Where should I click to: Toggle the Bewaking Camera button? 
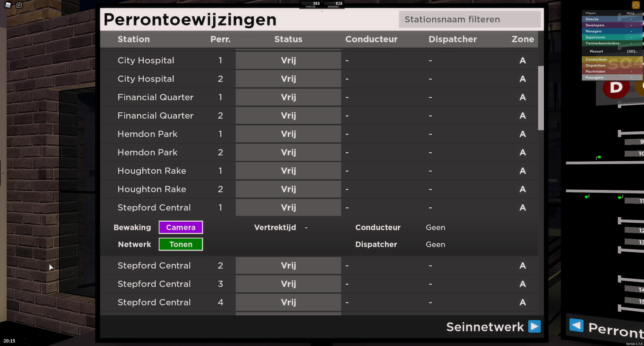pyautogui.click(x=181, y=227)
